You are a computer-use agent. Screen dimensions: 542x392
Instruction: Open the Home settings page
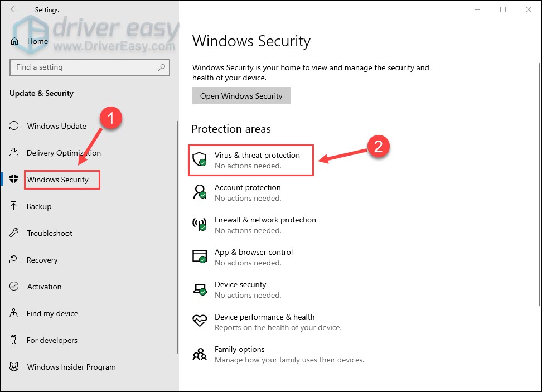pos(37,41)
